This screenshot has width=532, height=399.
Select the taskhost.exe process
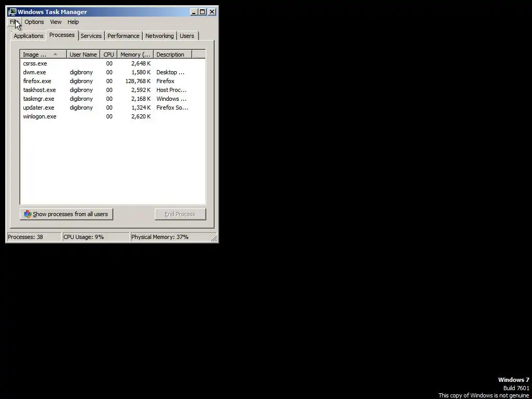pyautogui.click(x=113, y=90)
